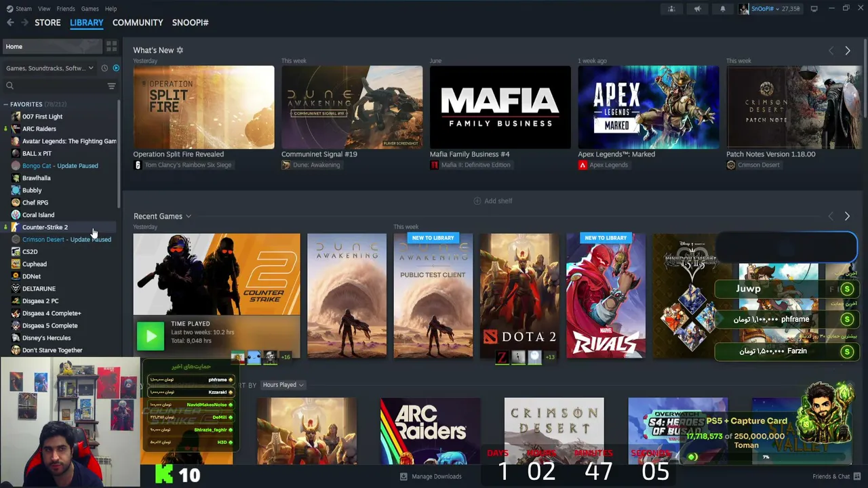
Task: Click the Add shelf plus icon
Action: (477, 201)
